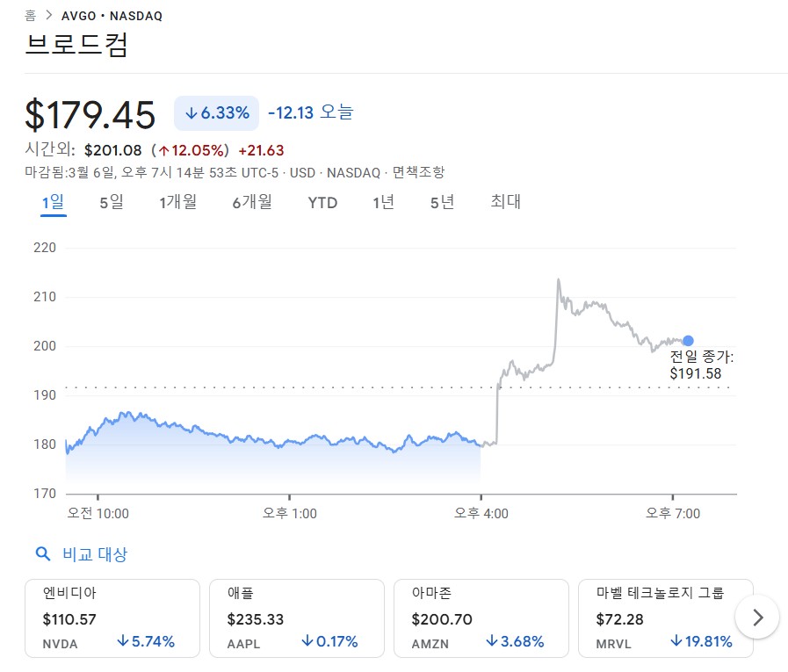Screen dimensions: 788x672
Task: Open the 아마존 AMZN stock card
Action: point(481,618)
